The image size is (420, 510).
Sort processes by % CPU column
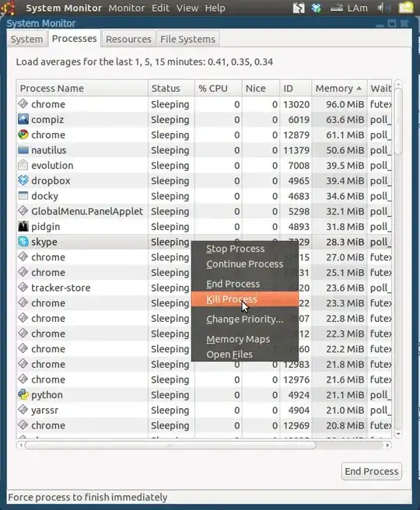(x=219, y=88)
